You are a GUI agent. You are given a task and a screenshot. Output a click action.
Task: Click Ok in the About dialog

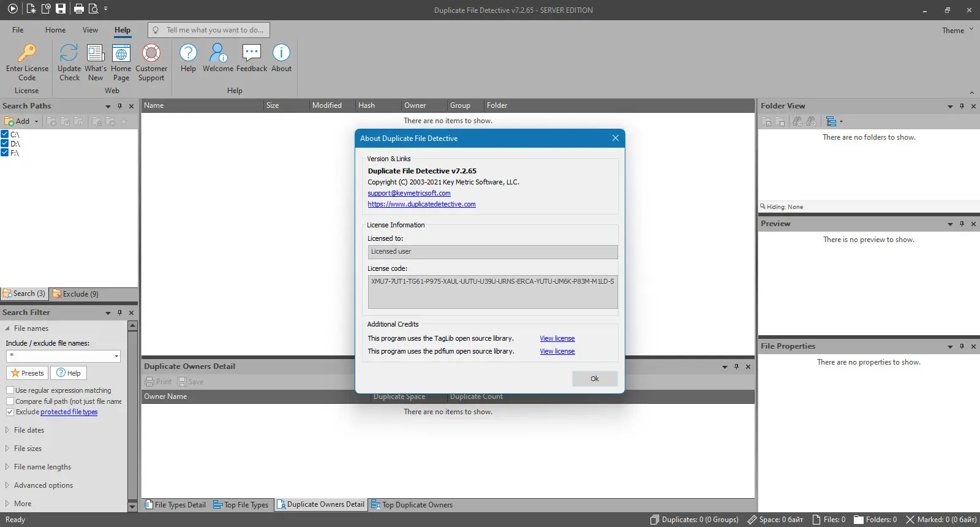tap(595, 379)
